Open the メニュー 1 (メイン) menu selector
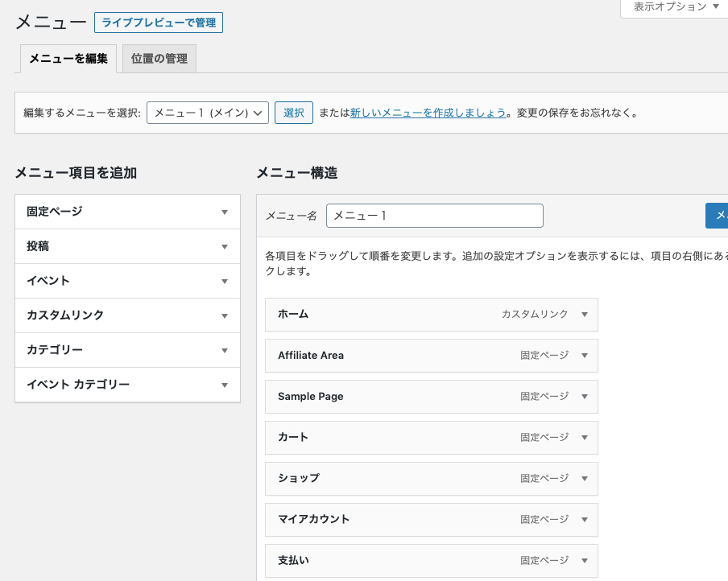728x581 pixels. [208, 113]
